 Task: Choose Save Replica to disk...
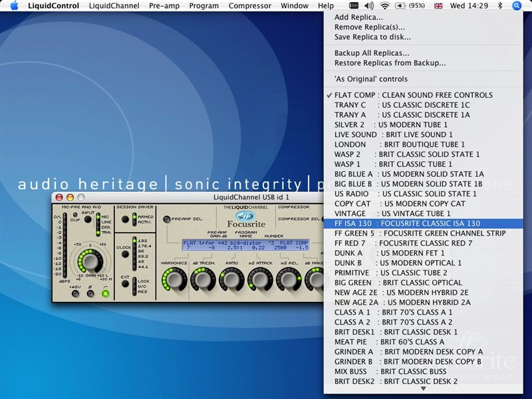pyautogui.click(x=423, y=37)
